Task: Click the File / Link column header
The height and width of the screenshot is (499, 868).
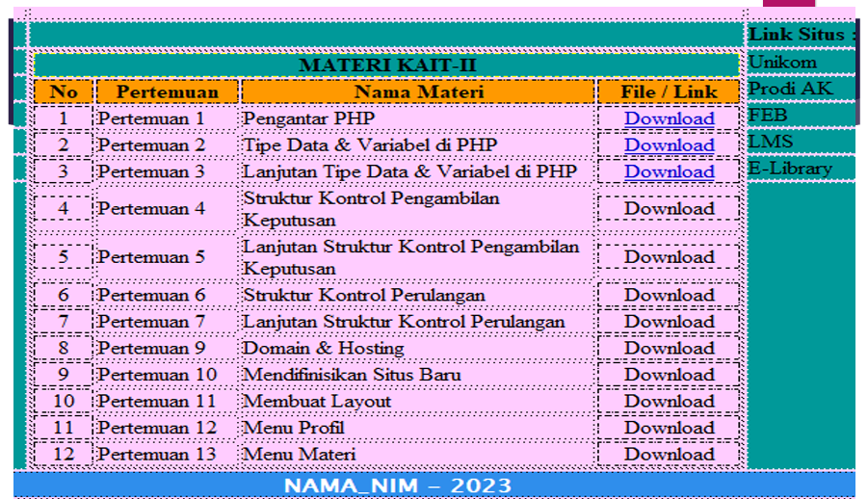Action: coord(669,92)
